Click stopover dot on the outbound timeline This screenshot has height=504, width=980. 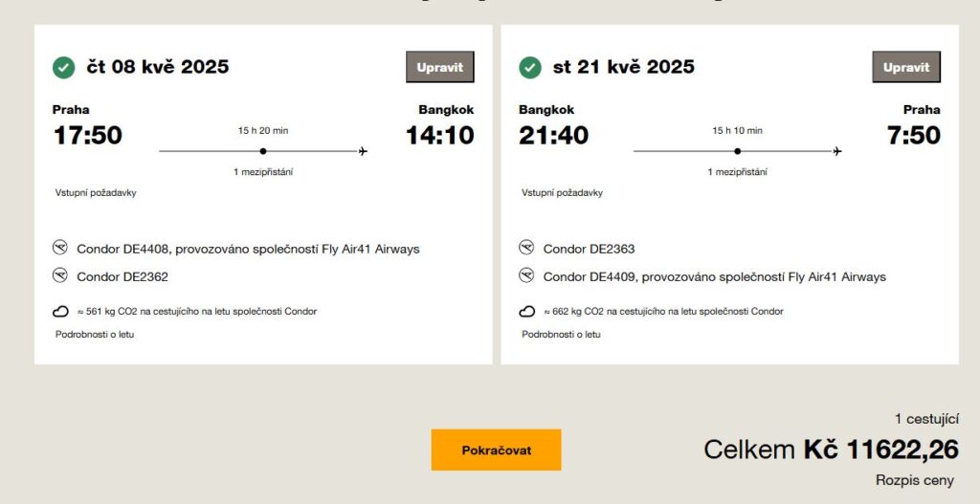click(x=263, y=151)
